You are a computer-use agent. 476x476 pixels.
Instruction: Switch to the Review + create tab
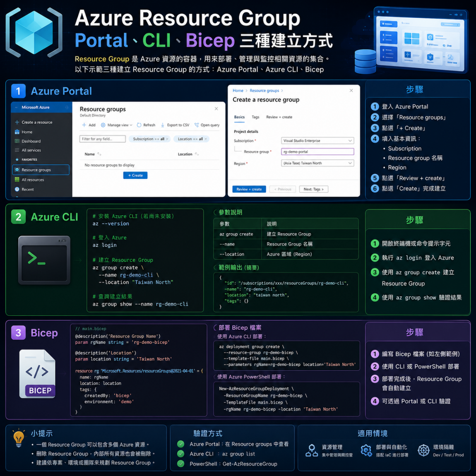tap(279, 117)
